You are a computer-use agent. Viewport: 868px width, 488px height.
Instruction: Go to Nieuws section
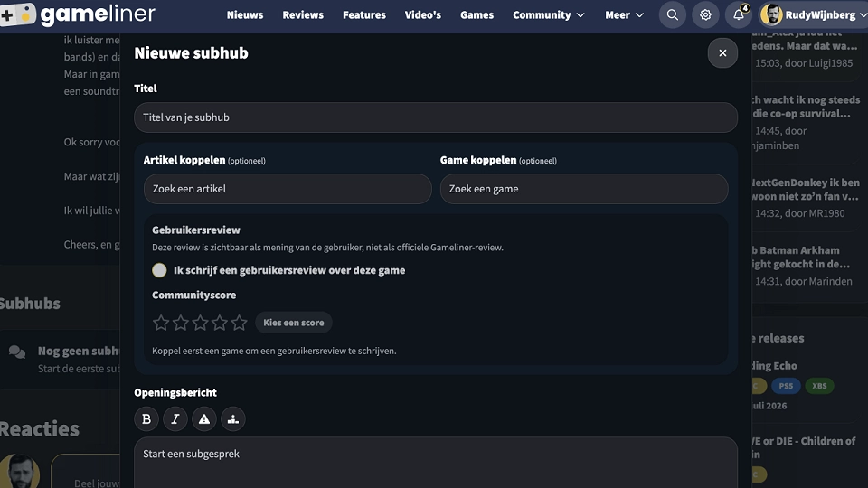coord(245,15)
